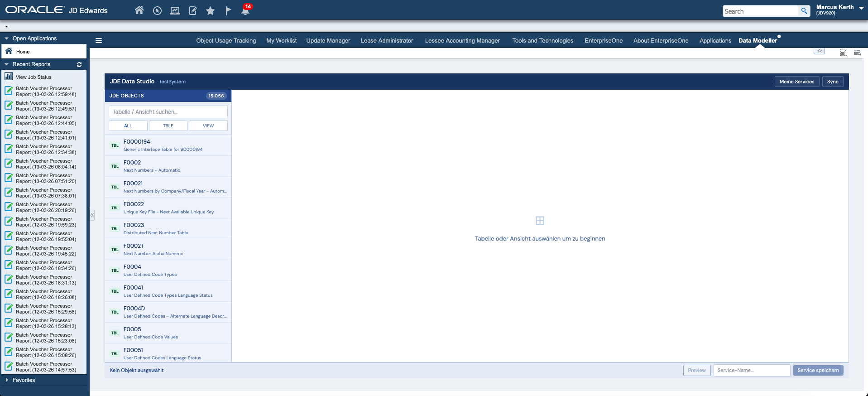Collapse the left sidebar with the handle
Image resolution: width=868 pixels, height=396 pixels.
coord(92,215)
